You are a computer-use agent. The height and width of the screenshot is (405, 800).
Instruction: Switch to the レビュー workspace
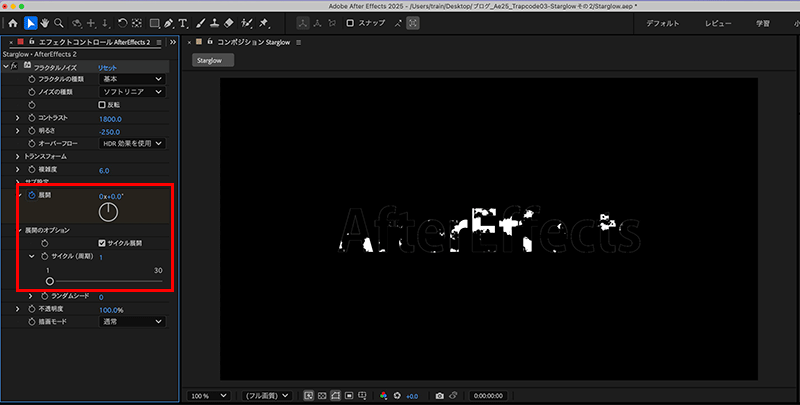pos(718,23)
